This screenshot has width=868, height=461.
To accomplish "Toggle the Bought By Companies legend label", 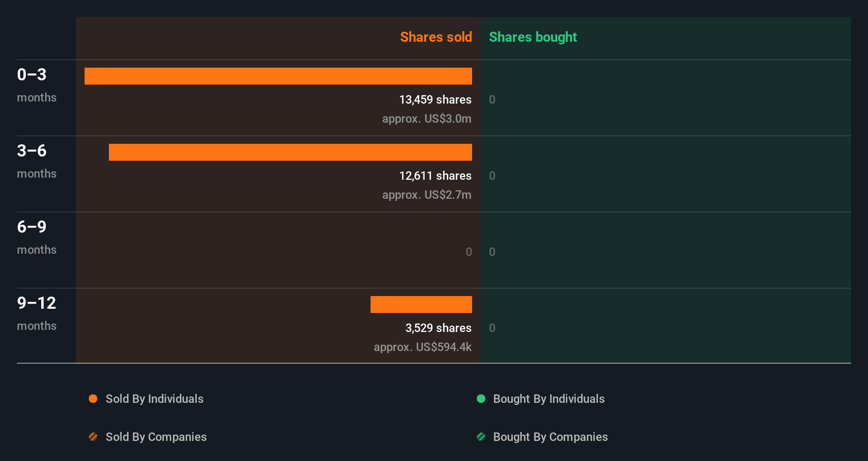I will [550, 437].
